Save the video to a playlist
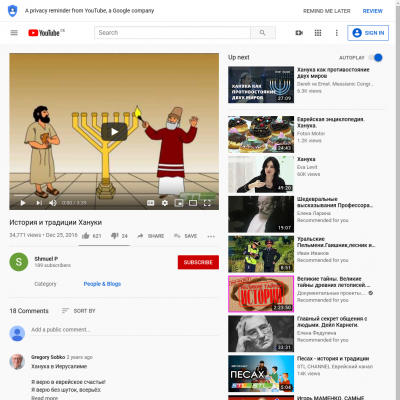The width and height of the screenshot is (400, 400). 185,236
